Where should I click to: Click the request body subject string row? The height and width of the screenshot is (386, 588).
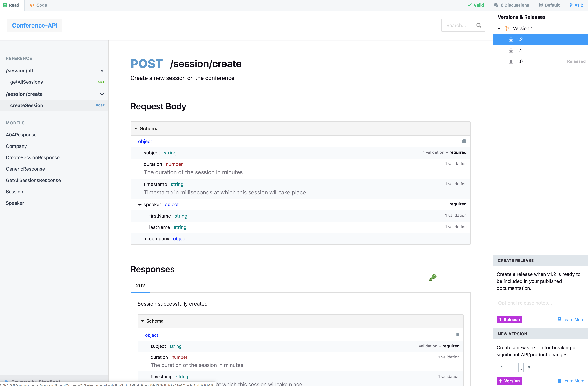coord(300,153)
